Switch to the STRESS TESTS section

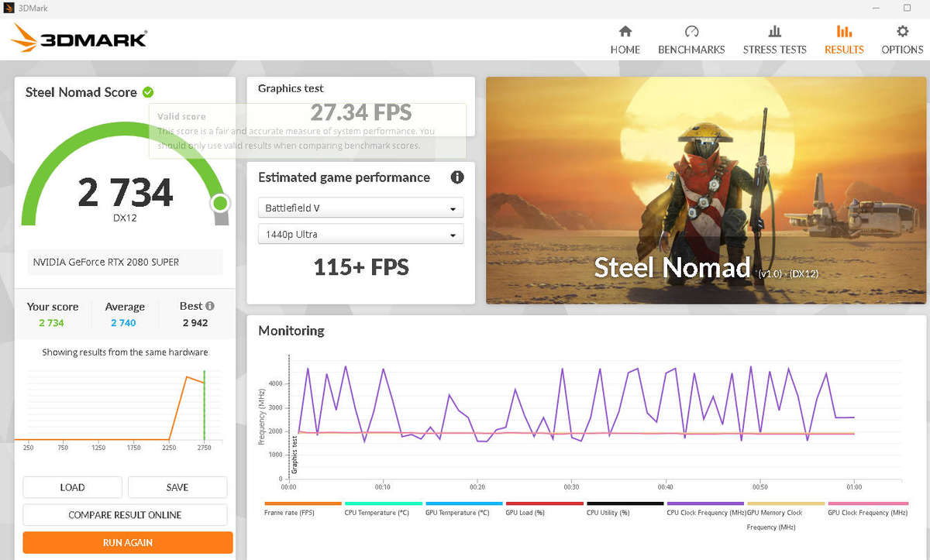[x=774, y=39]
